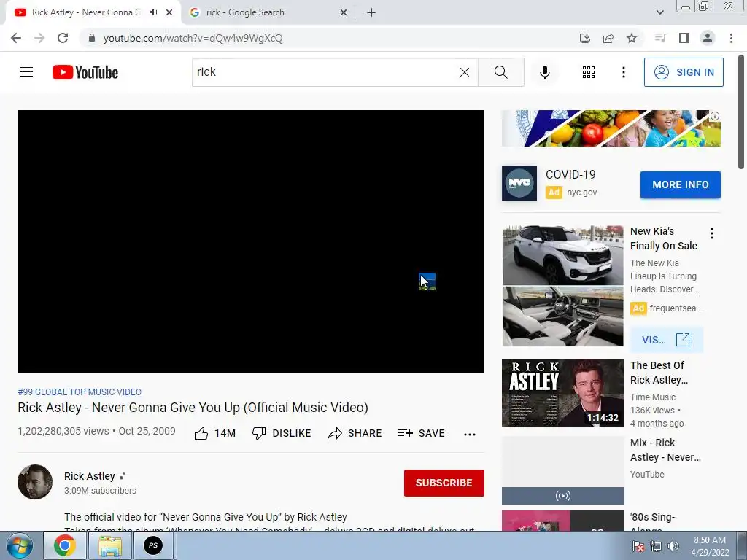
Task: Click the DISLIKE thumbs down button
Action: click(x=282, y=433)
